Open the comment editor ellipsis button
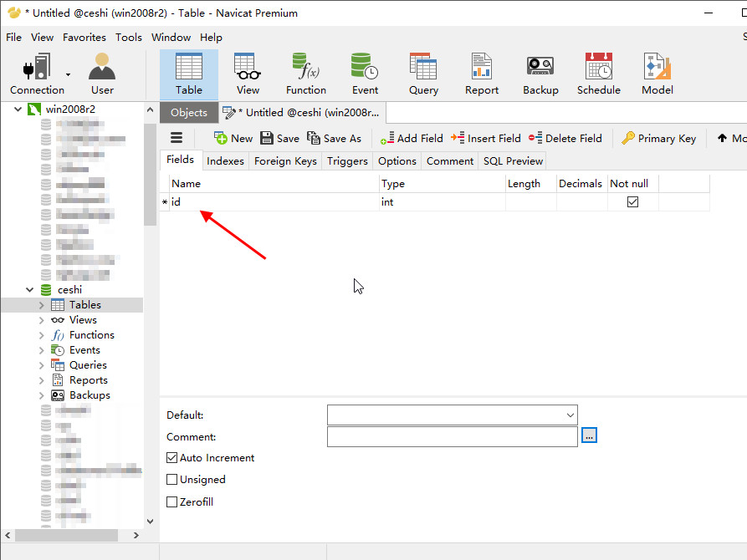The image size is (747, 560). 589,435
